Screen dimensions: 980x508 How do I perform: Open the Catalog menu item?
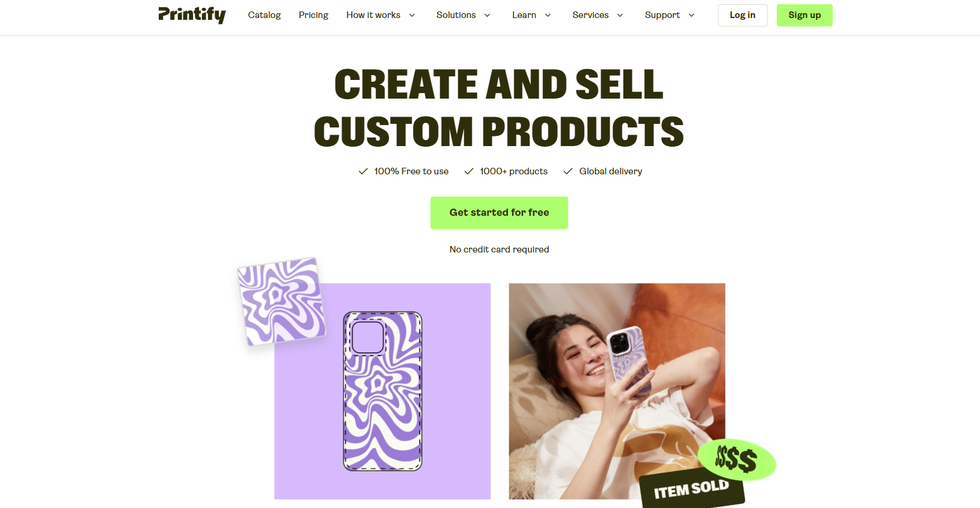coord(265,15)
